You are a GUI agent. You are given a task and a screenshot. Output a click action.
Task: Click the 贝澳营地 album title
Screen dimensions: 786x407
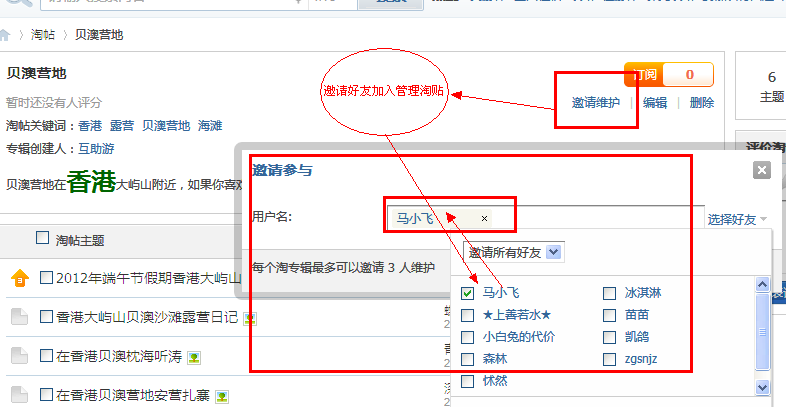pos(37,74)
